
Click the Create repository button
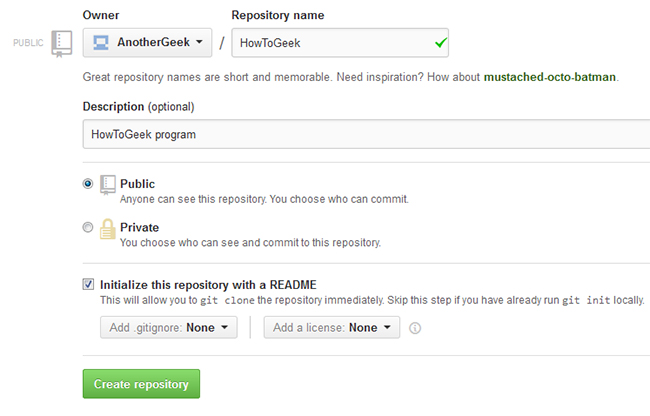click(141, 384)
